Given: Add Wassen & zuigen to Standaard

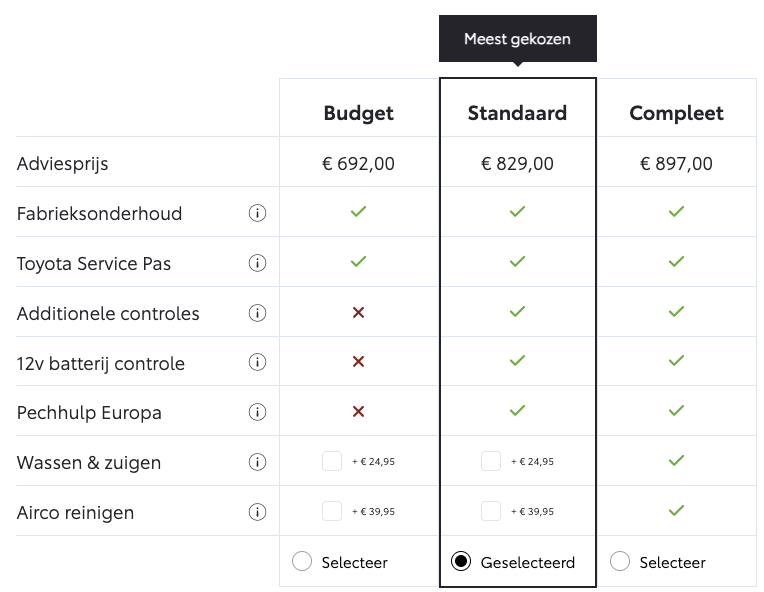Looking at the screenshot, I should click(491, 461).
